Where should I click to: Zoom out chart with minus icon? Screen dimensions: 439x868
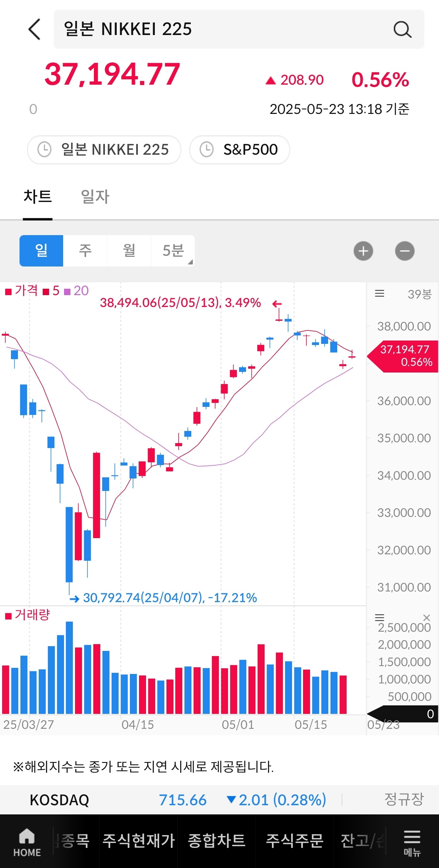coord(405,251)
